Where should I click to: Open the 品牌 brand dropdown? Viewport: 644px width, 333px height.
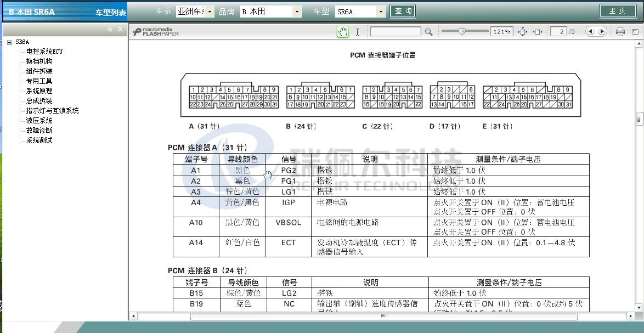pyautogui.click(x=297, y=12)
